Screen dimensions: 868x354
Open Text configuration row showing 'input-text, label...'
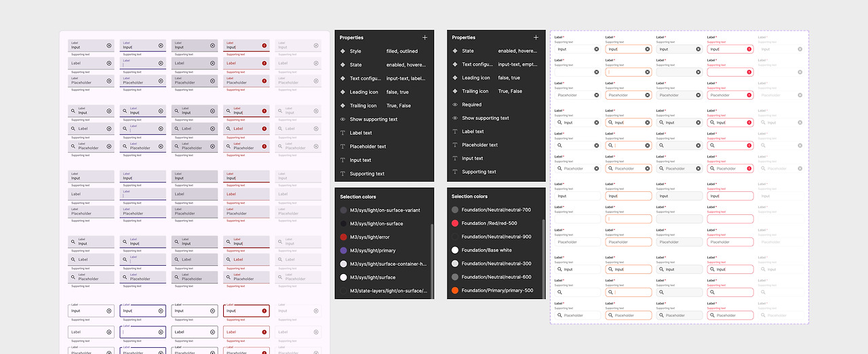pos(384,79)
